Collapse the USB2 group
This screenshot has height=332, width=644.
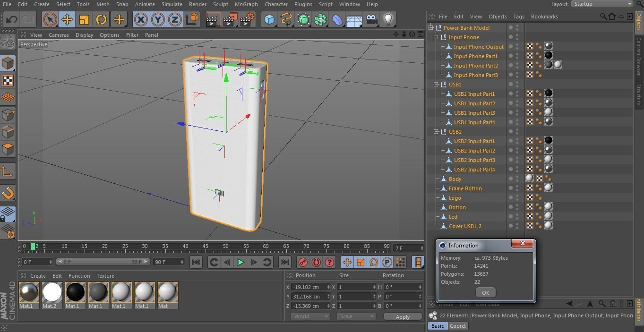tap(436, 132)
